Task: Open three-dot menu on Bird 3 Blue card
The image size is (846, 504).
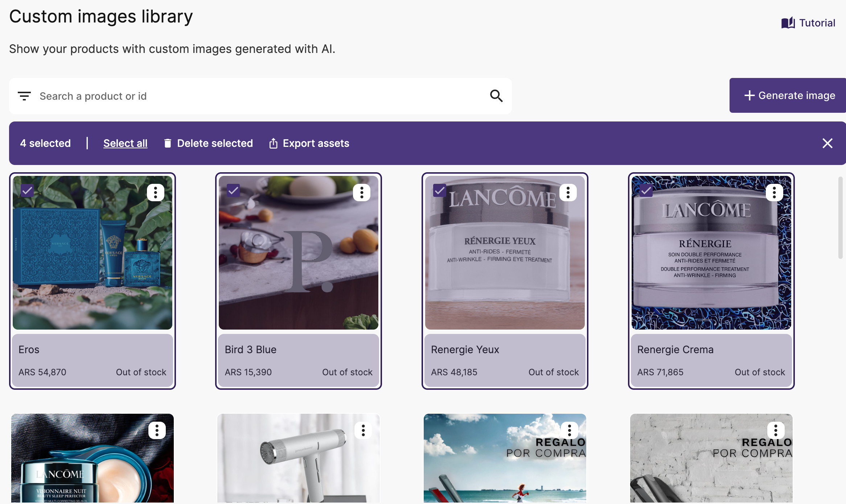Action: pyautogui.click(x=362, y=193)
